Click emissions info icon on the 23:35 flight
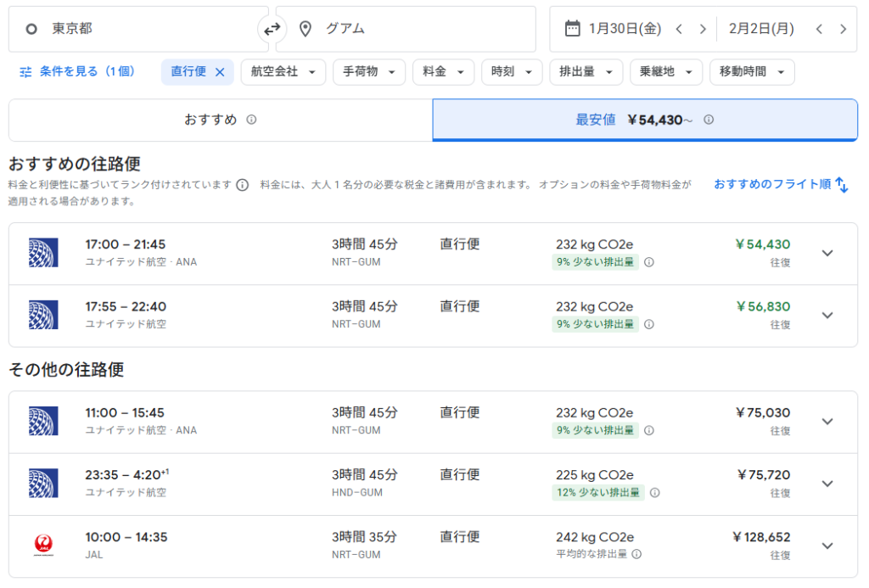This screenshot has height=588, width=869. 655,492
